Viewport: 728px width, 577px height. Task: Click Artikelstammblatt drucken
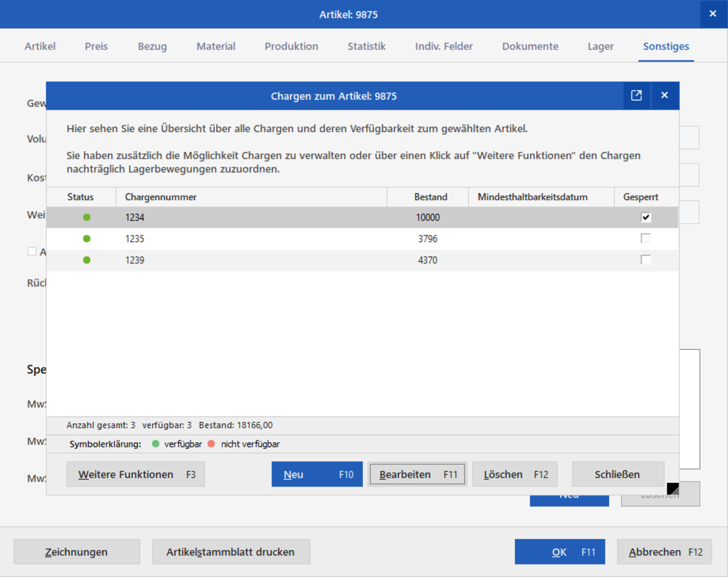[x=231, y=552]
